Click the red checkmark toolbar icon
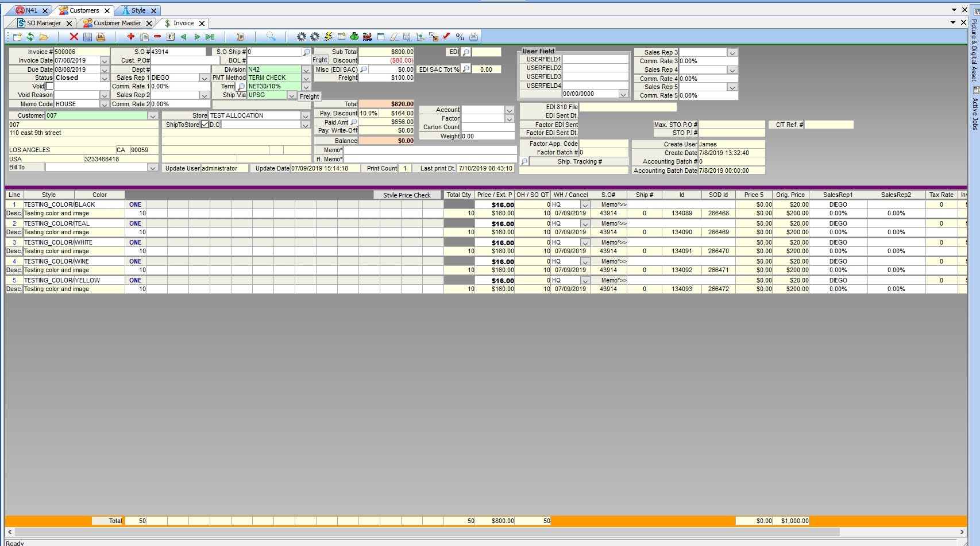 [446, 36]
